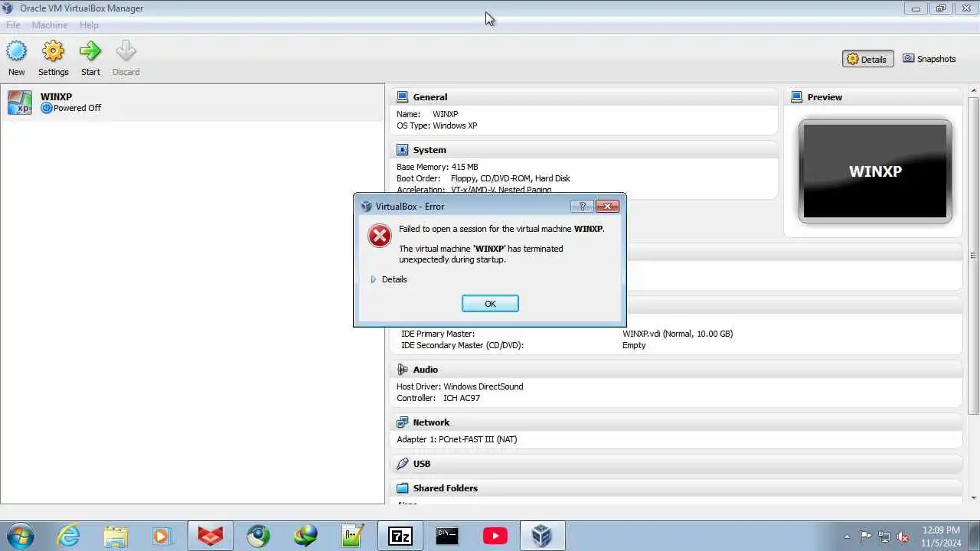Open Internet Explorer from the taskbar
980x551 pixels.
(x=69, y=536)
